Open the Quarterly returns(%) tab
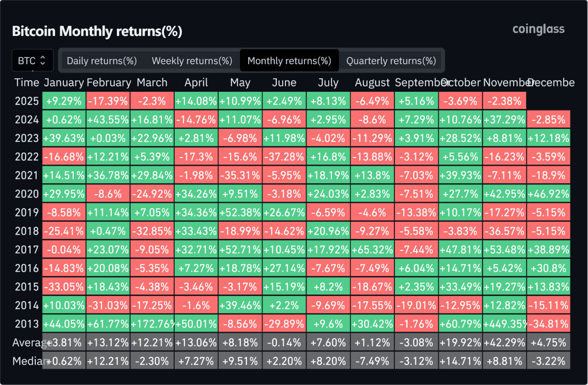This screenshot has height=385, width=588. click(x=391, y=60)
